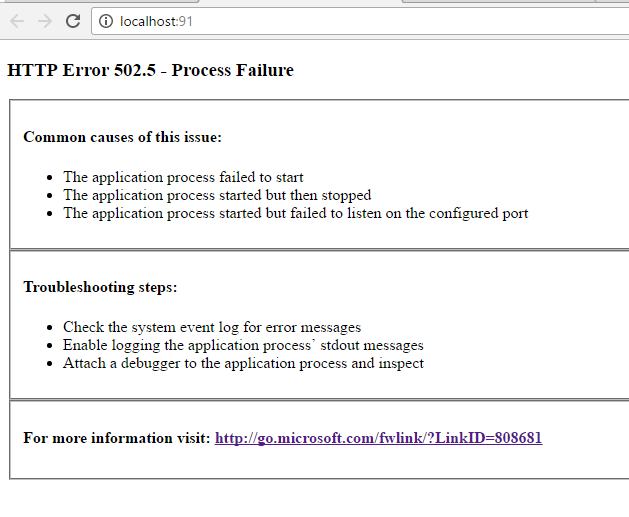The height and width of the screenshot is (517, 629).
Task: Click 'For more information visit' label
Action: [x=117, y=438]
